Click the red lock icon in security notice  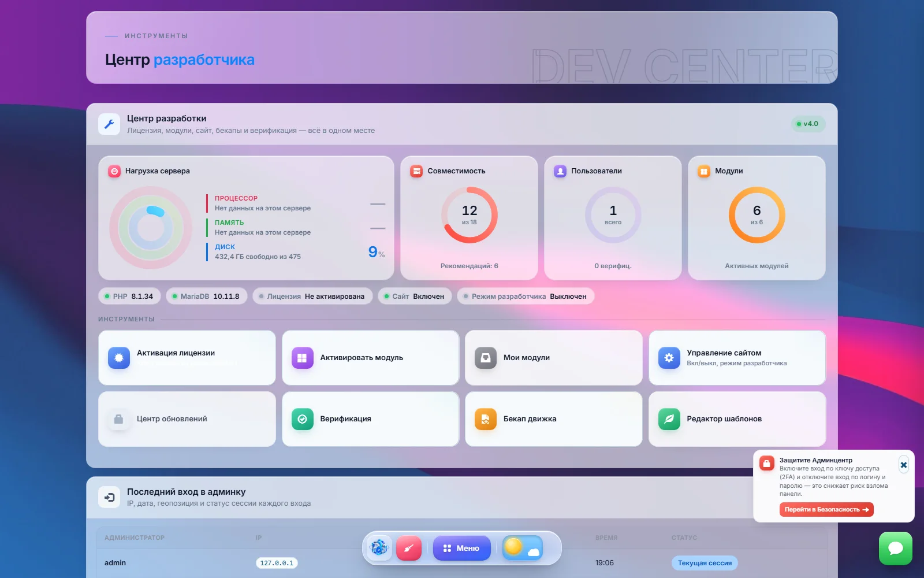(x=767, y=463)
